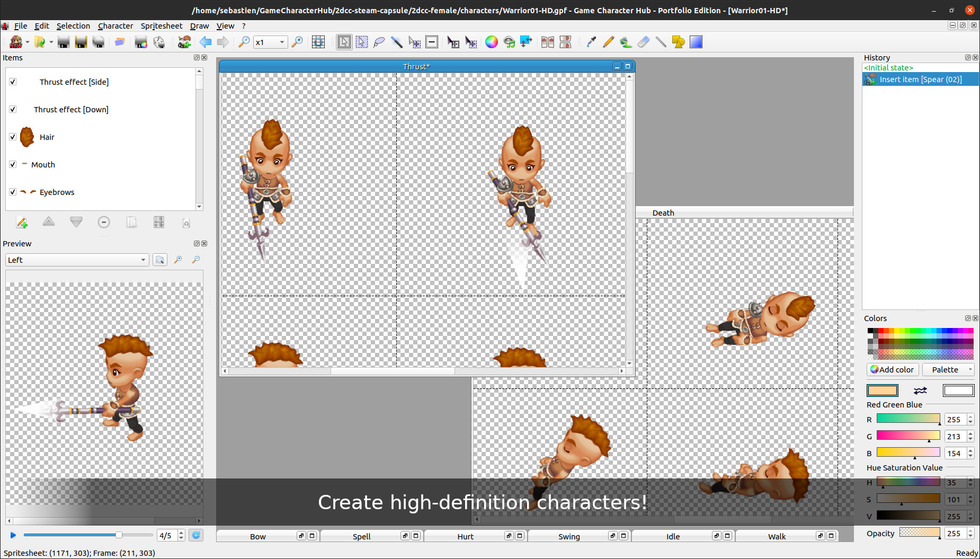Select the Pencil drawing tool
Viewport: 980px width, 559px height.
pos(608,42)
